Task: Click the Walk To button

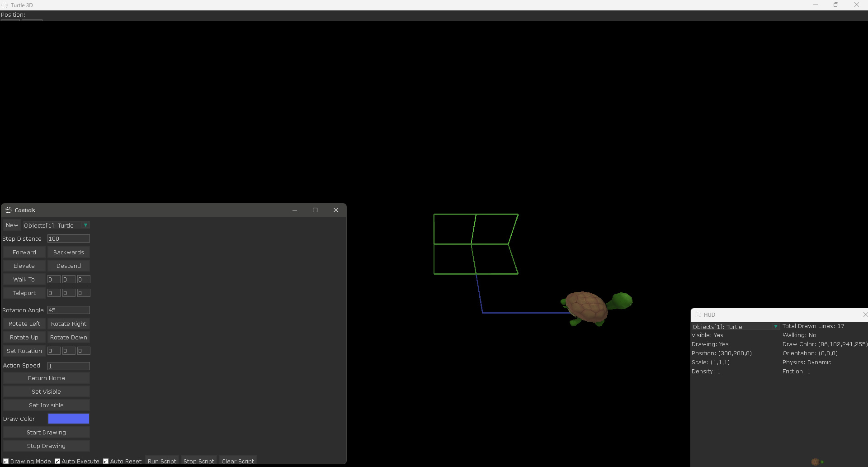Action: click(24, 280)
